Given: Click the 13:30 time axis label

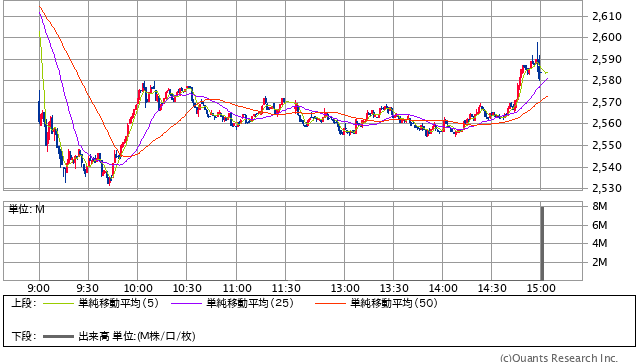Looking at the screenshot, I should coord(394,288).
